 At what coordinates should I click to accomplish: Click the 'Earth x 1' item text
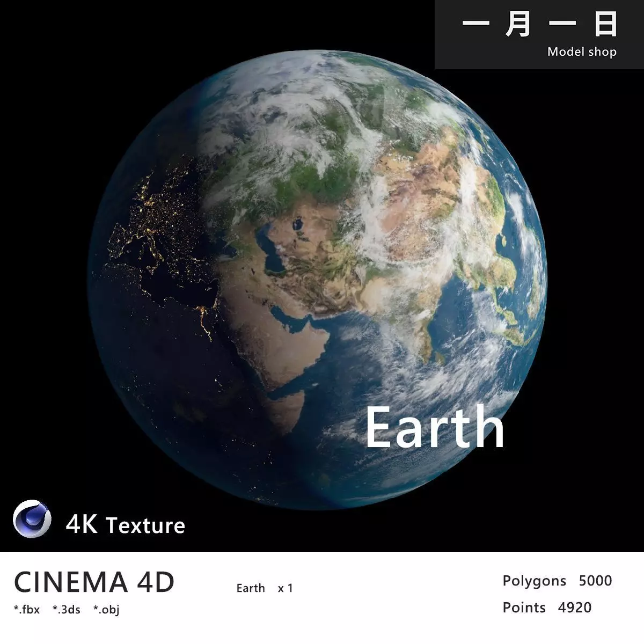(265, 588)
